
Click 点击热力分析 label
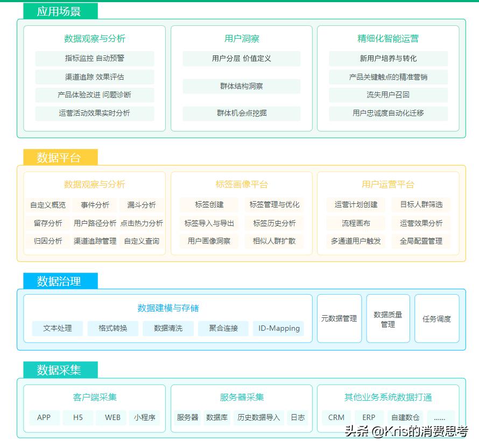[142, 223]
